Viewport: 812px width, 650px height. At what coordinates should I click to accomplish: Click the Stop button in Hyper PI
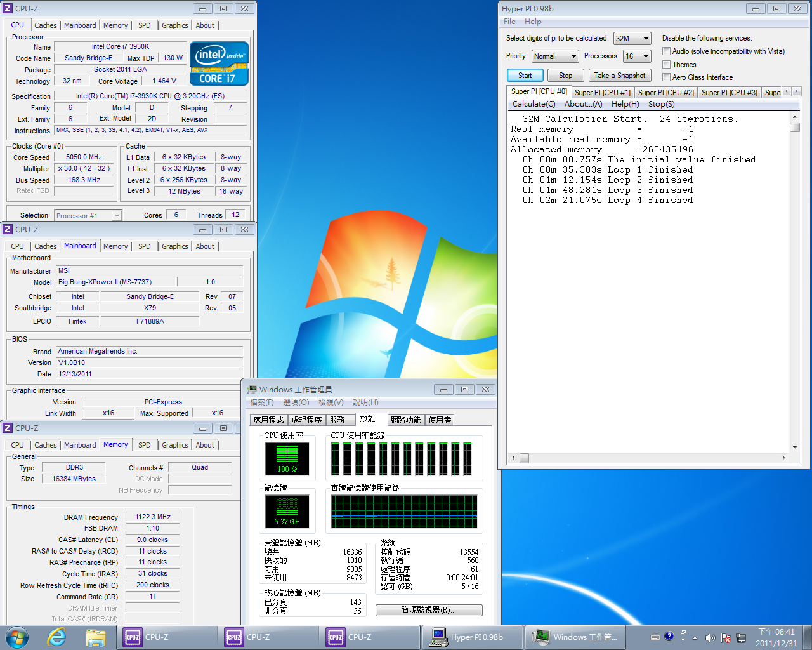[565, 76]
